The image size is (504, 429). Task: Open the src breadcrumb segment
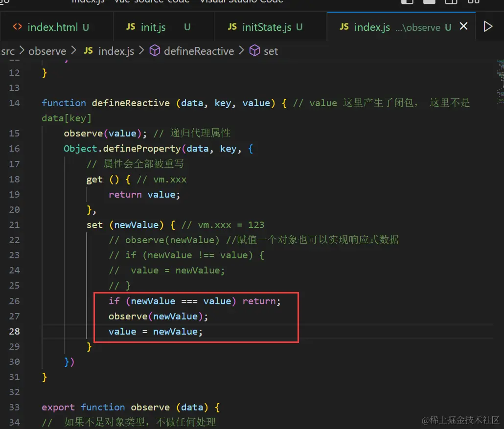coord(8,51)
